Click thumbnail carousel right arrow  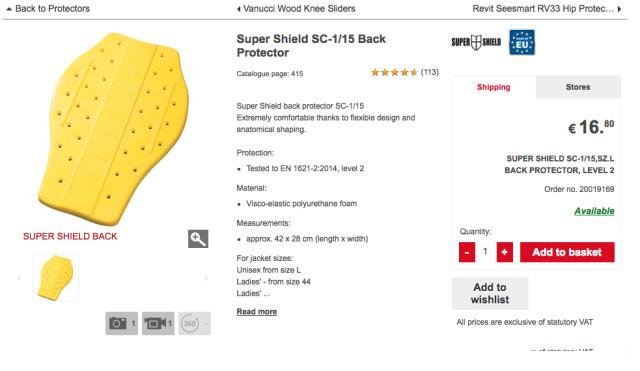click(x=206, y=278)
